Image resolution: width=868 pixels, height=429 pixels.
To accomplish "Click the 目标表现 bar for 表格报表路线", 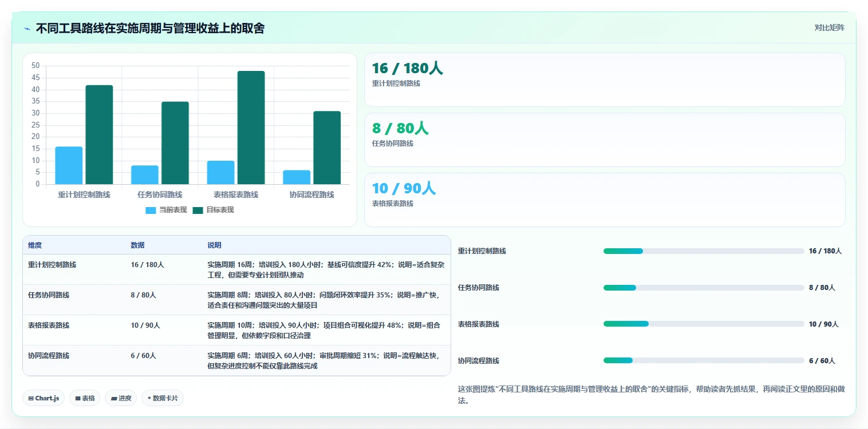I will (x=251, y=128).
